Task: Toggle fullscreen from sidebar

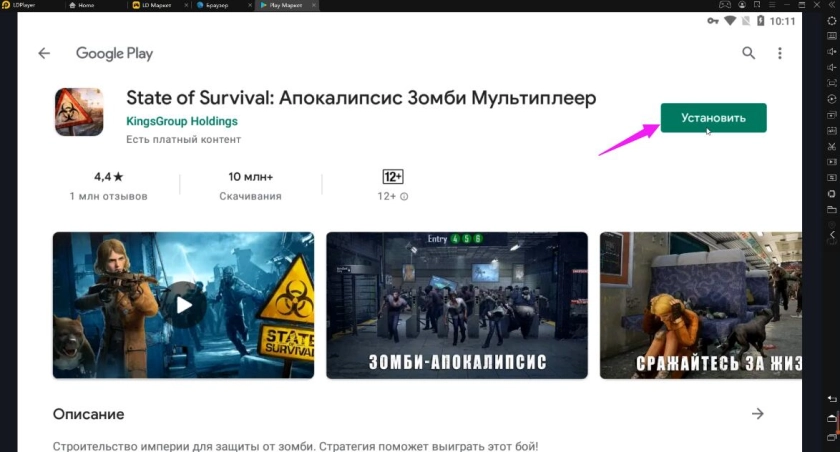Action: click(831, 83)
